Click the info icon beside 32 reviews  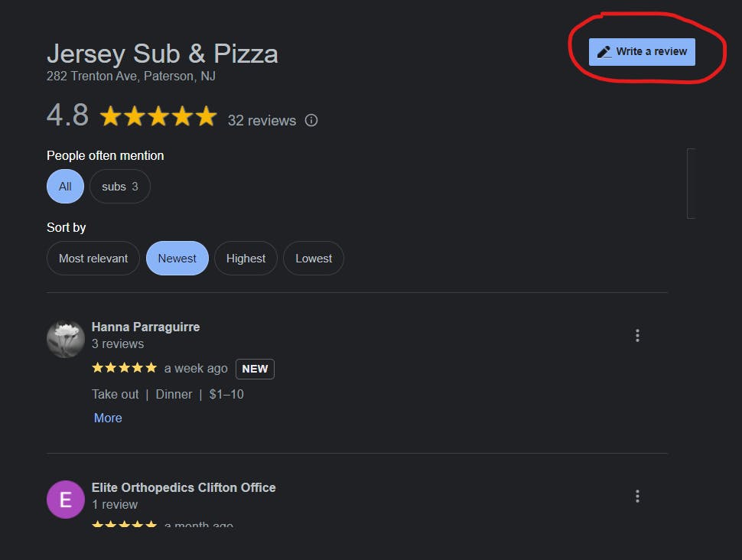[311, 120]
